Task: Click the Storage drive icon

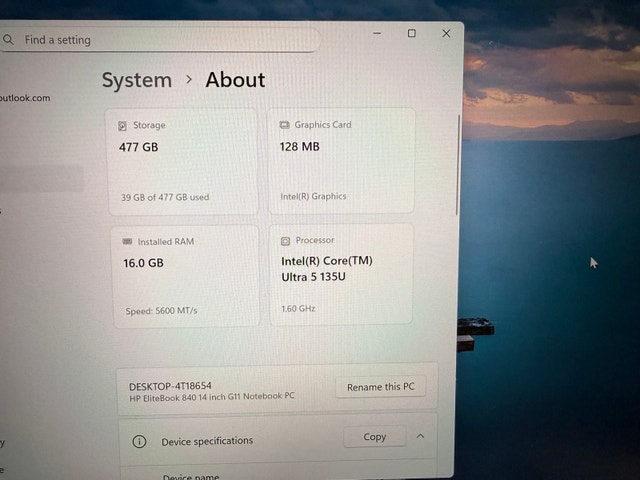Action: pyautogui.click(x=122, y=126)
